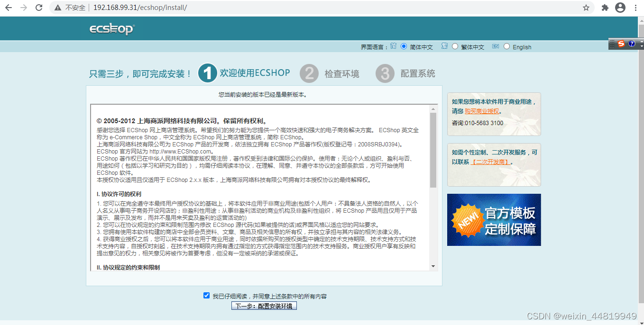
Task: Click the 界面语言 label
Action: pyautogui.click(x=374, y=47)
